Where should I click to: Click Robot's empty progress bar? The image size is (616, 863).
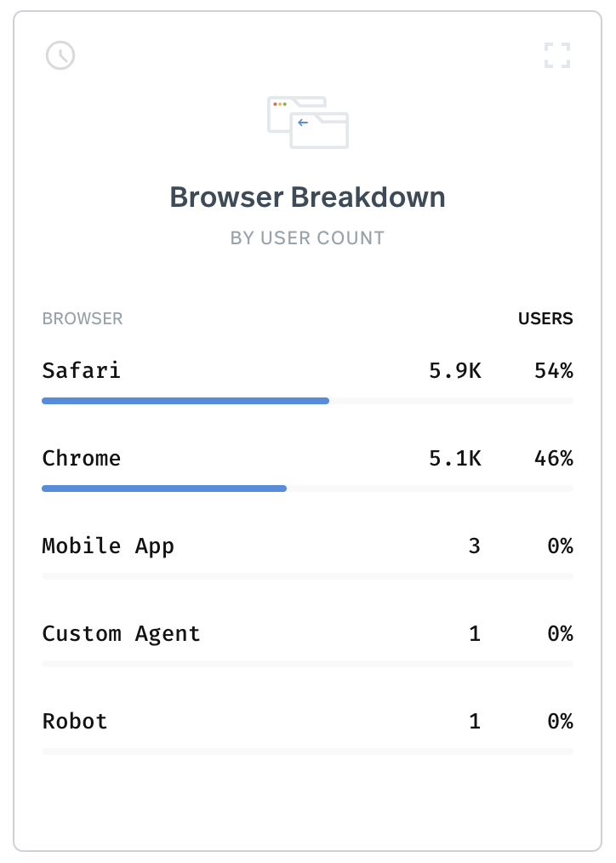(x=307, y=752)
